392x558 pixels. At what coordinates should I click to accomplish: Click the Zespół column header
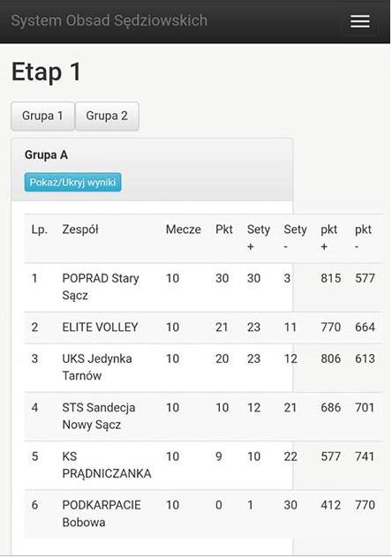pos(80,230)
